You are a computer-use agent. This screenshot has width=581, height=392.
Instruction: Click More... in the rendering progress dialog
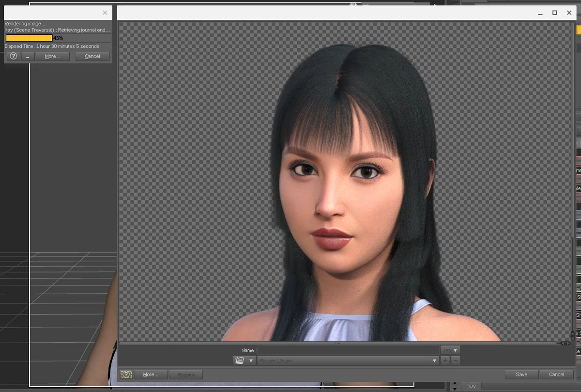pyautogui.click(x=52, y=56)
